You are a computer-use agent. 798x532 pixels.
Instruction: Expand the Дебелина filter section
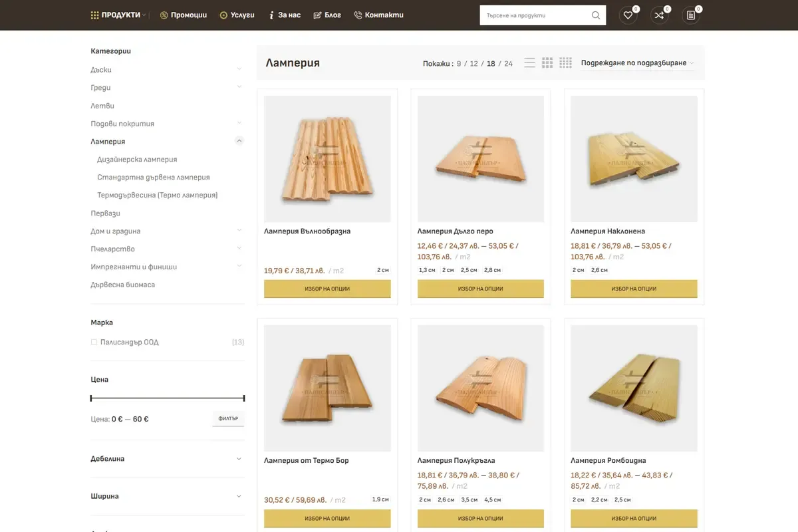[x=168, y=459]
